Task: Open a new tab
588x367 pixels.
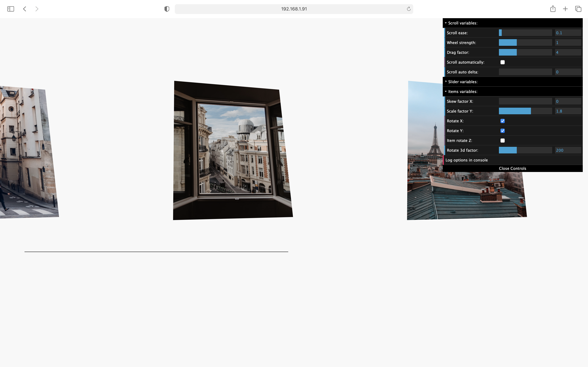Action: click(565, 9)
